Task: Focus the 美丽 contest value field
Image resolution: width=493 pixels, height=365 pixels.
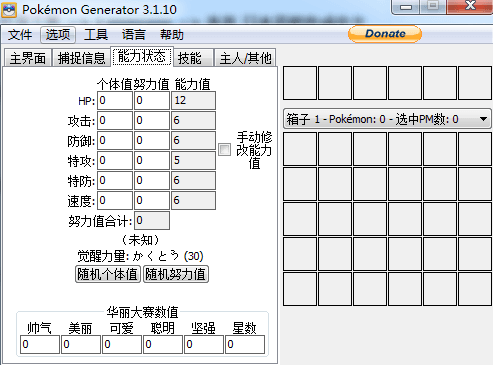Action: (x=81, y=344)
